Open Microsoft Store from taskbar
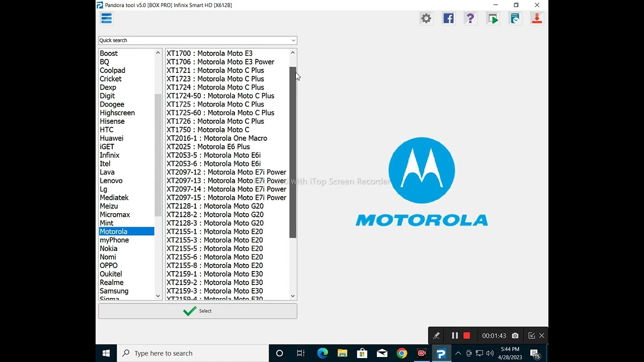This screenshot has height=362, width=644. pos(362,353)
